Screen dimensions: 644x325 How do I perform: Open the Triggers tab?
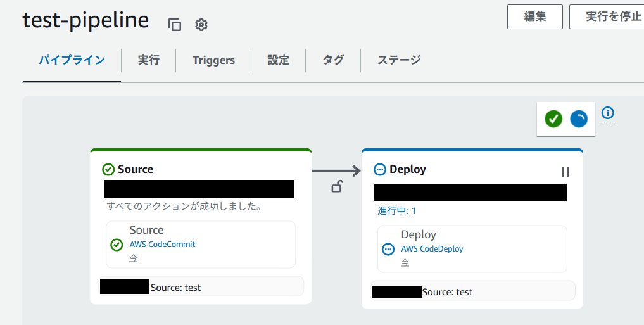[213, 60]
